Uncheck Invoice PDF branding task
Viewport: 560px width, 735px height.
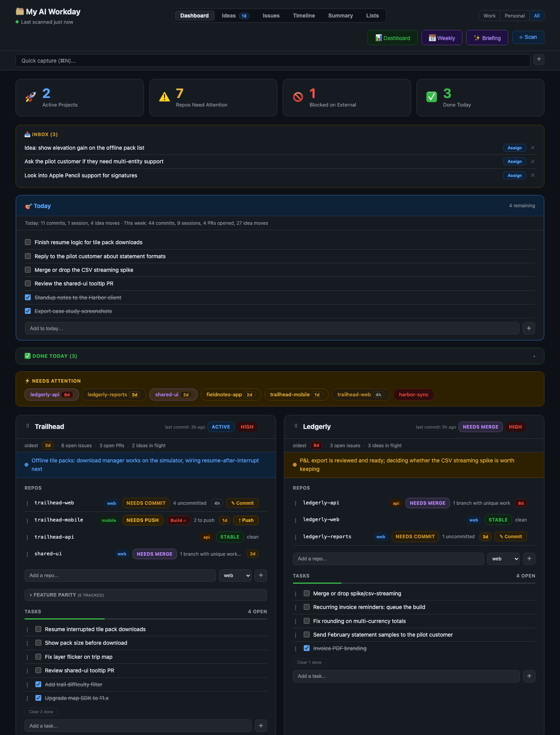[306, 648]
